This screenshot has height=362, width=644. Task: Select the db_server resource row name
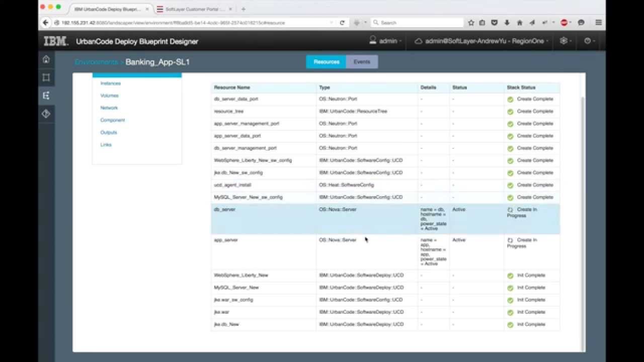point(224,209)
